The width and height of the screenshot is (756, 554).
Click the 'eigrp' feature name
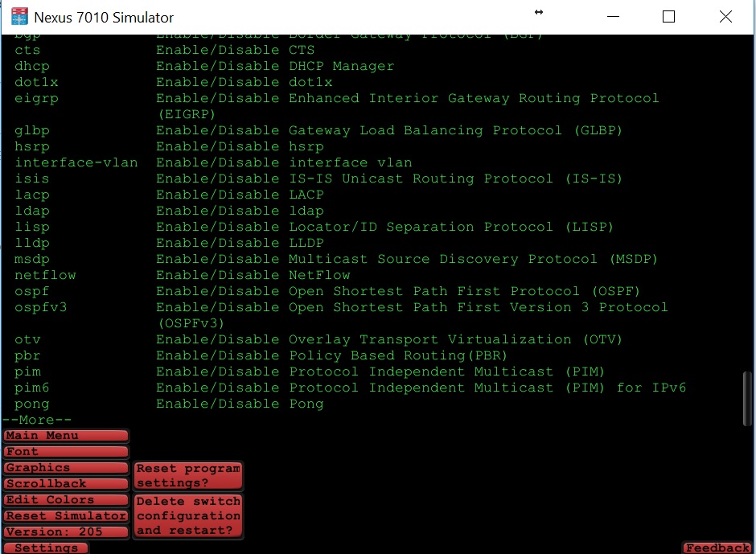[36, 99]
